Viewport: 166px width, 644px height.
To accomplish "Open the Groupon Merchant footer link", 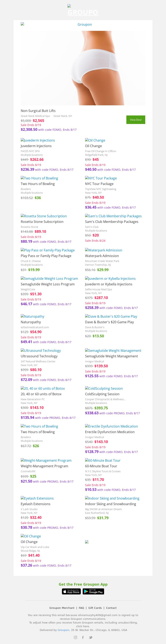I will [x=62, y=608].
